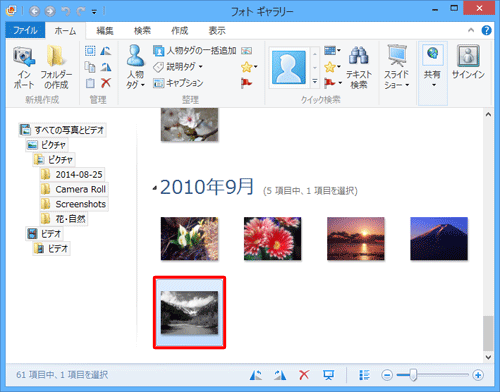Click the thumbnail size slider handle
Viewport: 500px width, 392px height.
pos(413,375)
